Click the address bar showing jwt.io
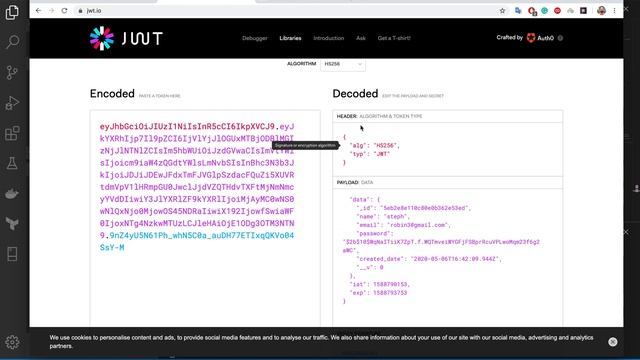This screenshot has height=360, width=640. (x=286, y=11)
